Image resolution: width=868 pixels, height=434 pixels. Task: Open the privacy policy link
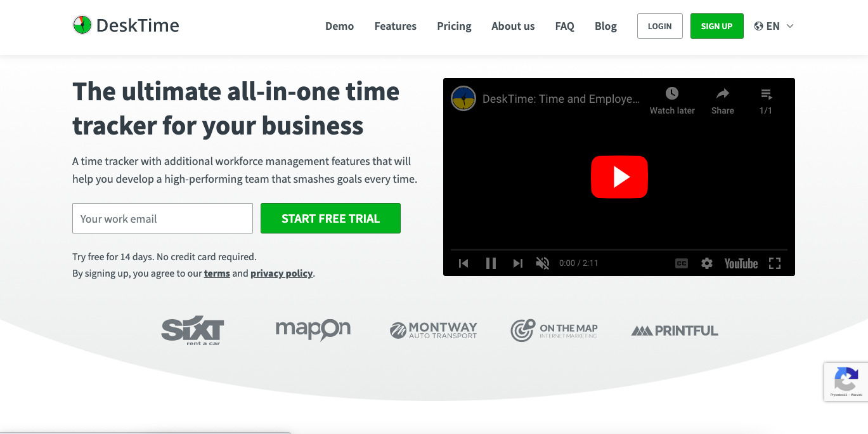pos(282,273)
